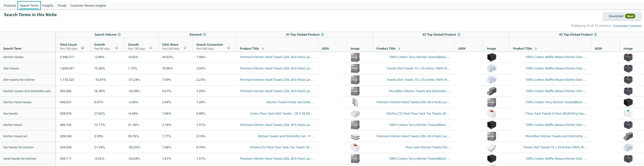Click #3 product image in kitchen hand towels row
Viewport: 644px width, 166px height.
pos(628,102)
